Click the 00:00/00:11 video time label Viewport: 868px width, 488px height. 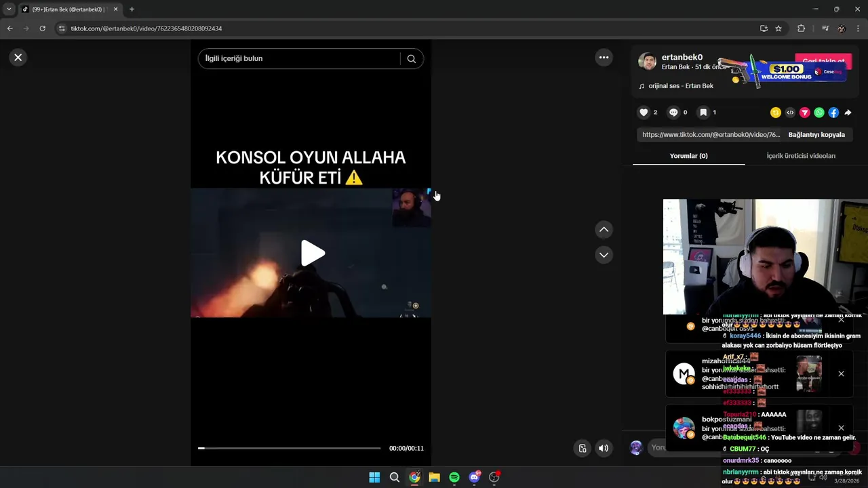click(406, 448)
